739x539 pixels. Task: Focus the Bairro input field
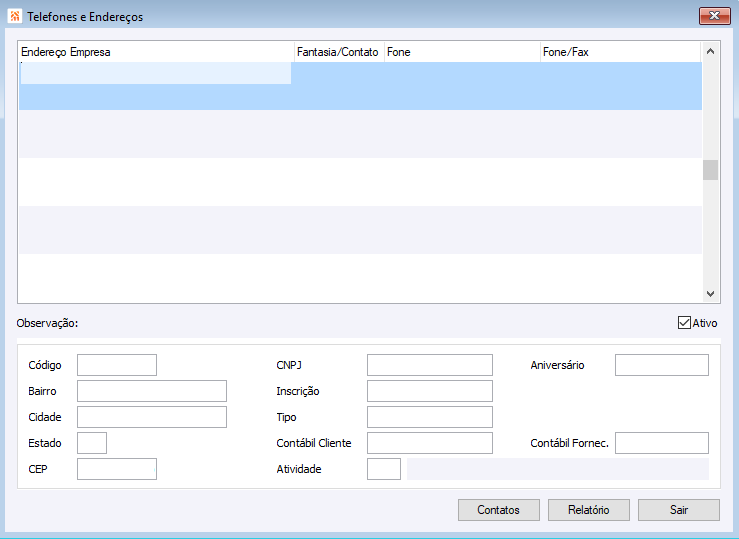point(152,391)
